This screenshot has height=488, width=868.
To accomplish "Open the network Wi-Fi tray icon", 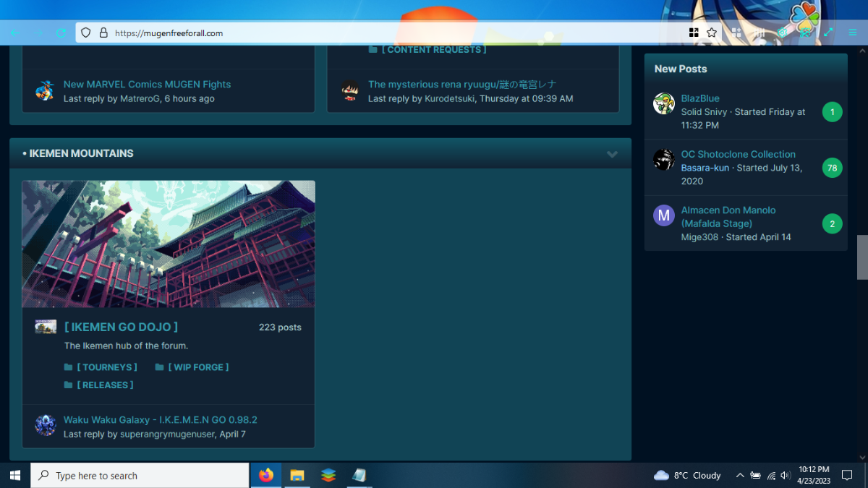I will (x=771, y=476).
